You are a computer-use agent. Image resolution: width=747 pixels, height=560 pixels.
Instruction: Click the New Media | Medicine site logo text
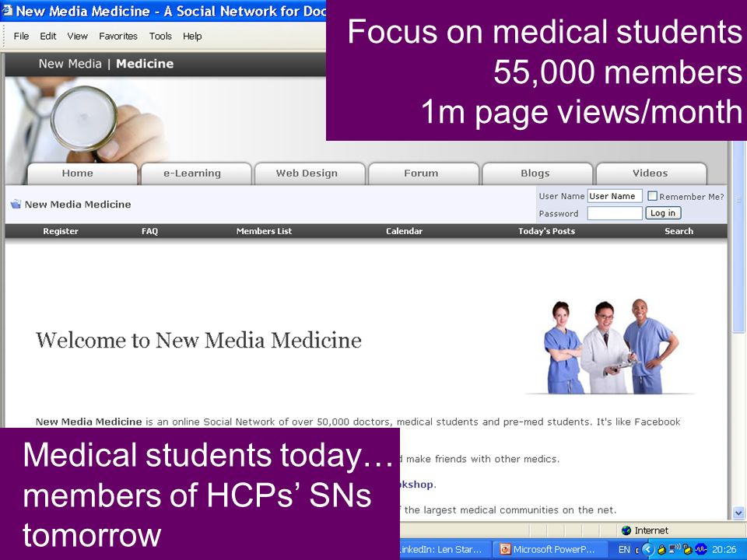(x=106, y=64)
